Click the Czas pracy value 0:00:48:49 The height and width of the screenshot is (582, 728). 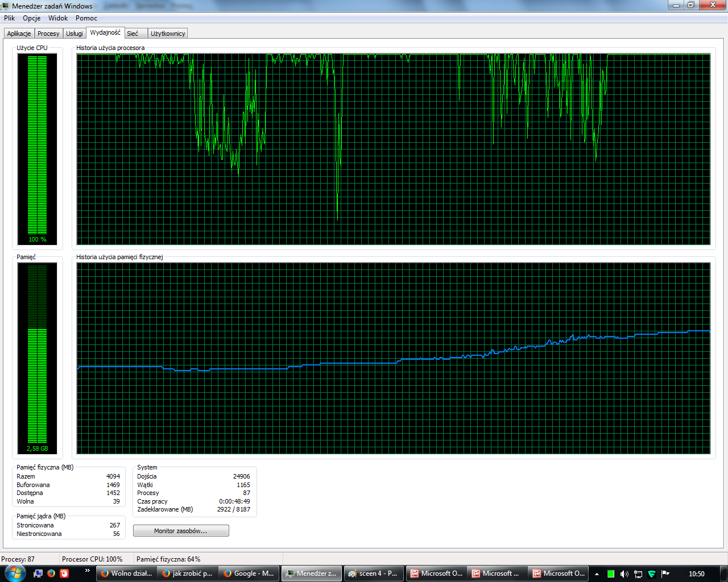[234, 501]
